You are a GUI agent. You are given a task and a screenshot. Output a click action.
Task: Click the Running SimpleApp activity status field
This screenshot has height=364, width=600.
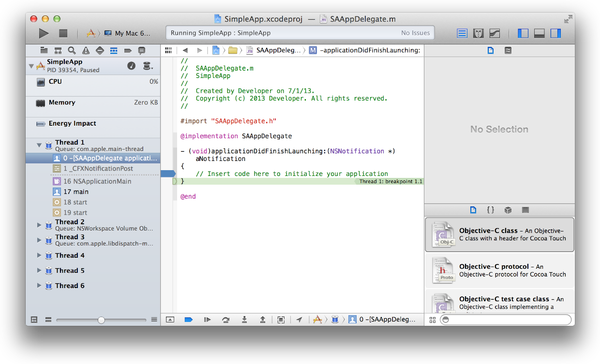300,33
